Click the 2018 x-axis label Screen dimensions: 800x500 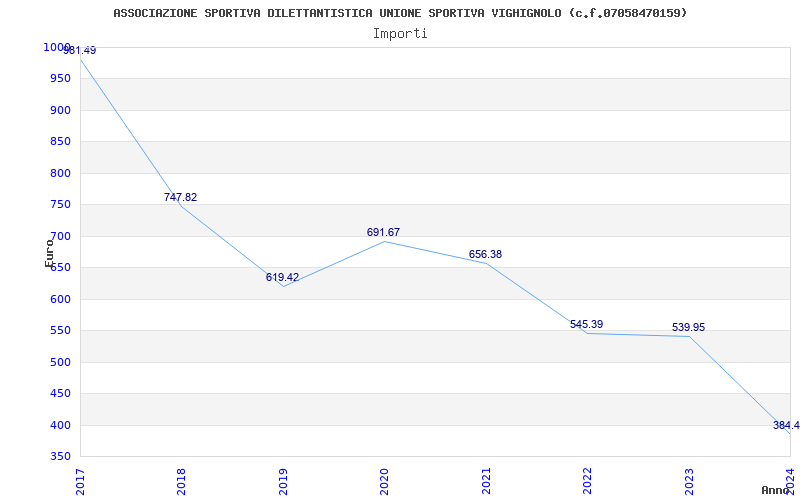[182, 482]
